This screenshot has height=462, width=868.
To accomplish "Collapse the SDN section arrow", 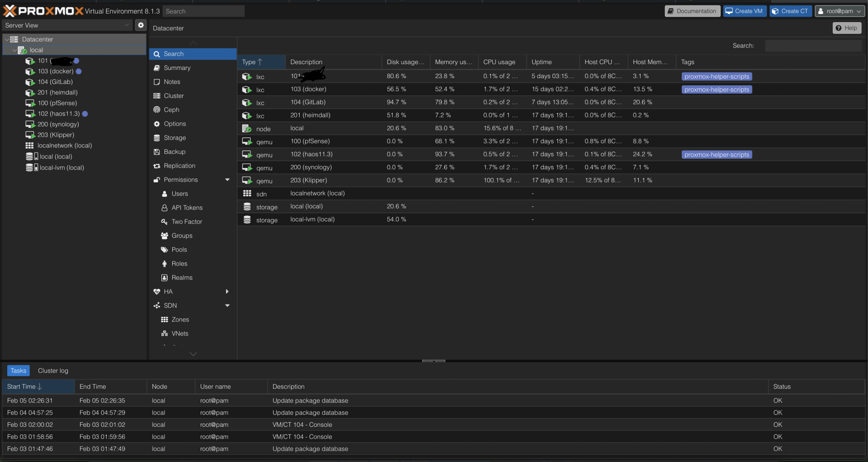I will [x=227, y=306].
